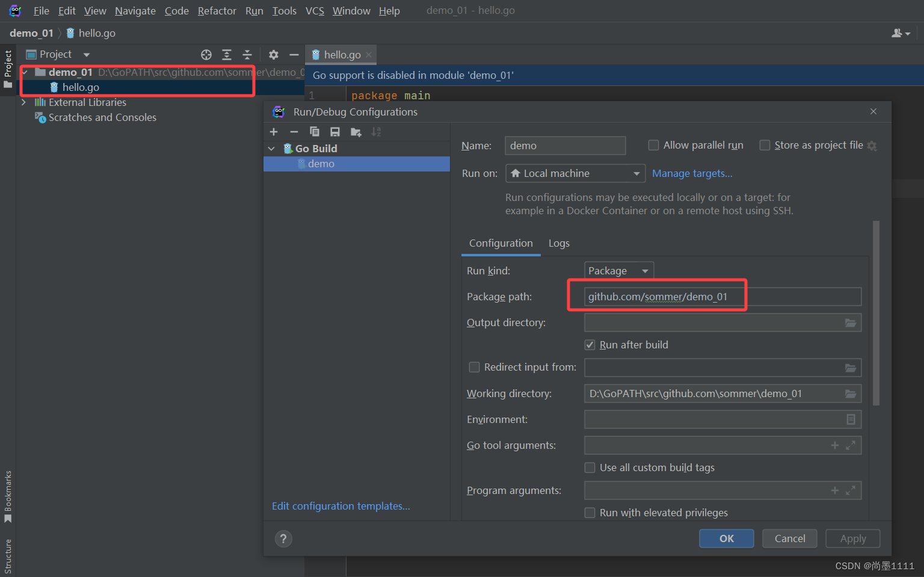Click the Cancel button

coord(790,538)
